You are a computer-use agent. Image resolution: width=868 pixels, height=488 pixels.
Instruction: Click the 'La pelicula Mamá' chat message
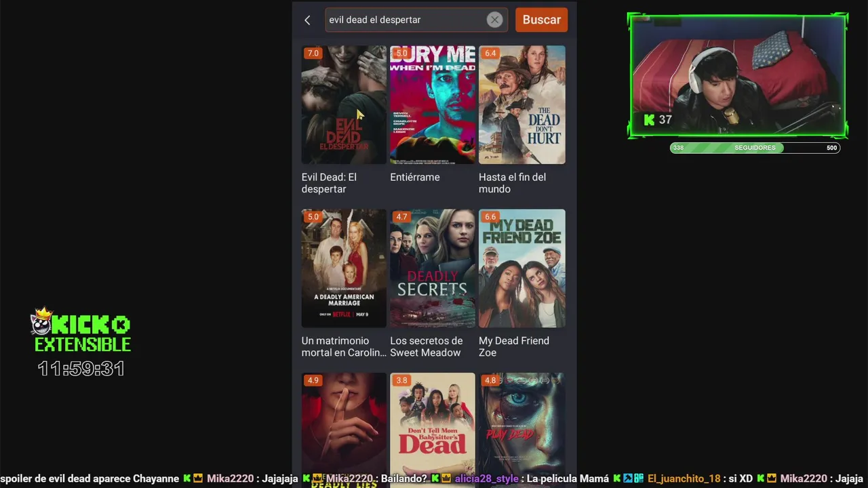(568, 479)
